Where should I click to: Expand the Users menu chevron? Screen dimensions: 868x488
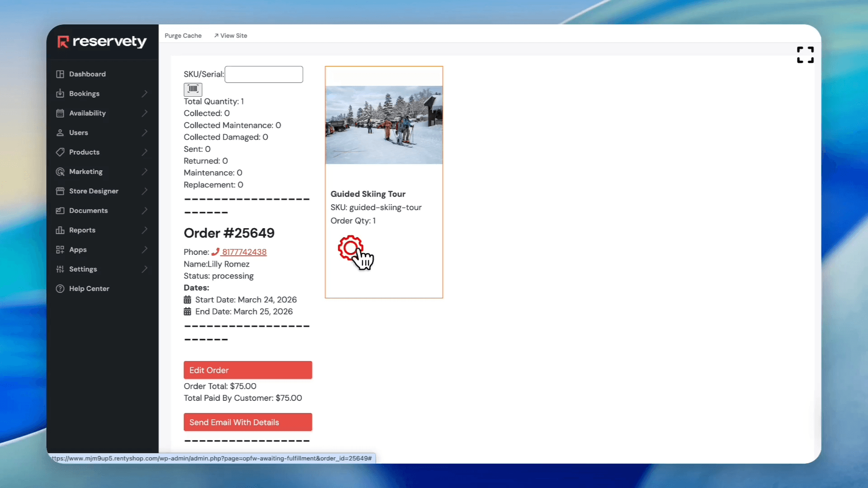tap(145, 132)
